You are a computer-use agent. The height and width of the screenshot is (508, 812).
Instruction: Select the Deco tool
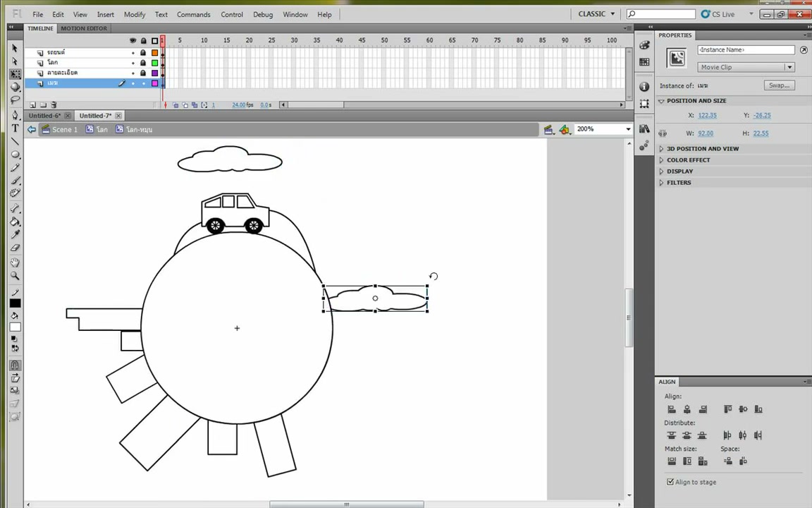(x=15, y=193)
